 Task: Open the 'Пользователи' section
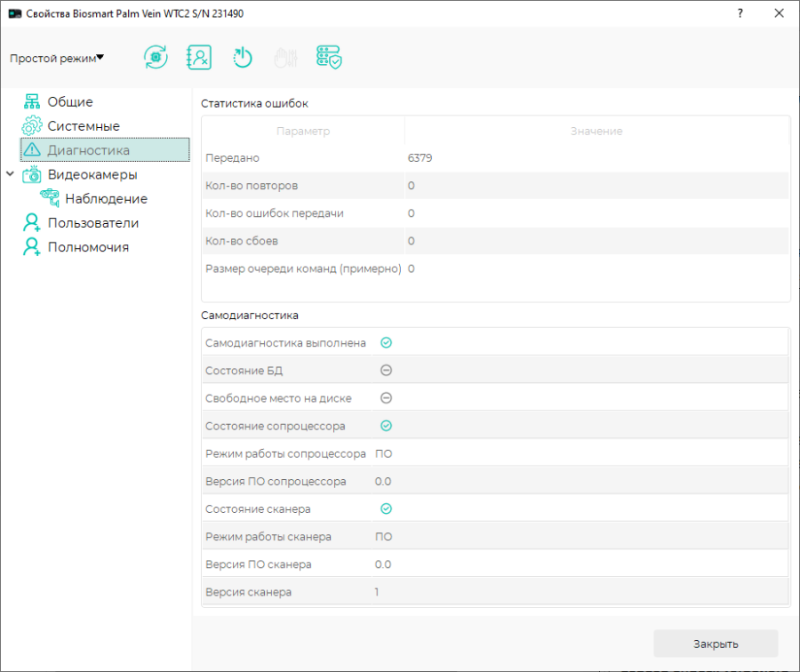pyautogui.click(x=93, y=223)
